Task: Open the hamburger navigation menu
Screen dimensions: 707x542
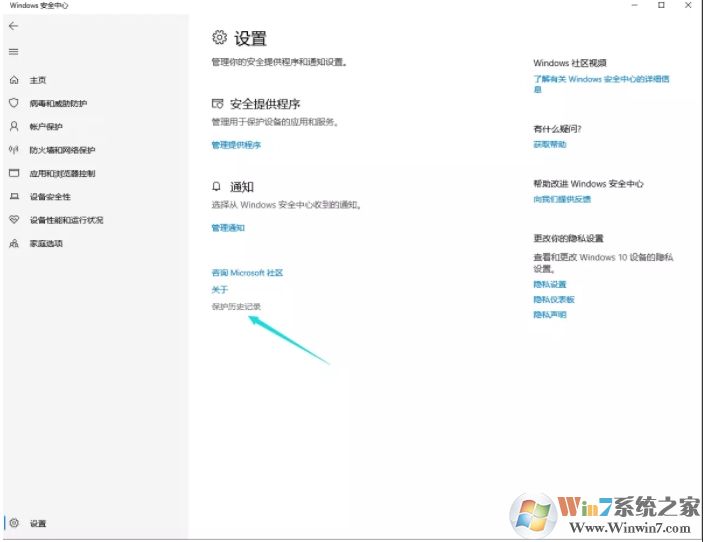Action: [14, 52]
